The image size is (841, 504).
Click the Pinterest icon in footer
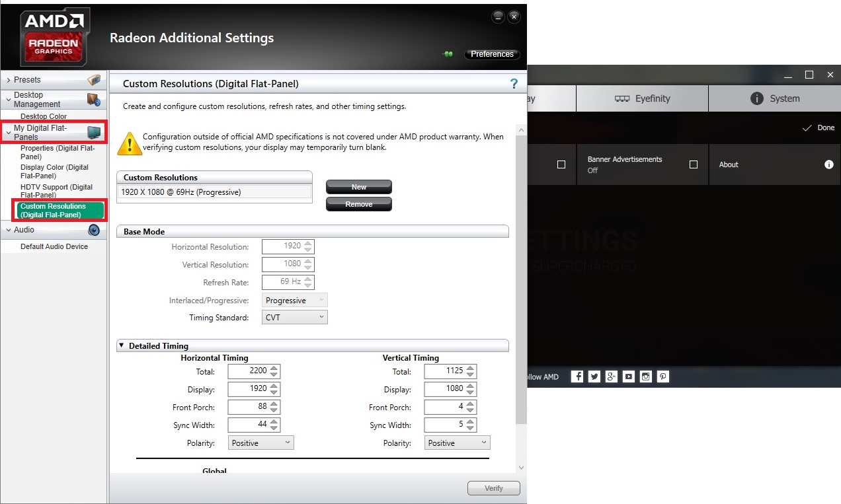[x=663, y=377]
